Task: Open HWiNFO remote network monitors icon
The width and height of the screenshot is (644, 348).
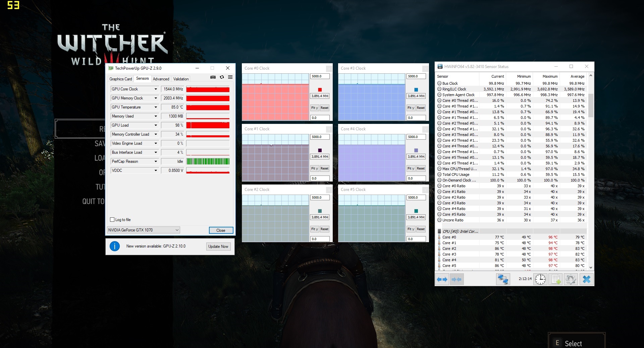Action: pyautogui.click(x=503, y=279)
